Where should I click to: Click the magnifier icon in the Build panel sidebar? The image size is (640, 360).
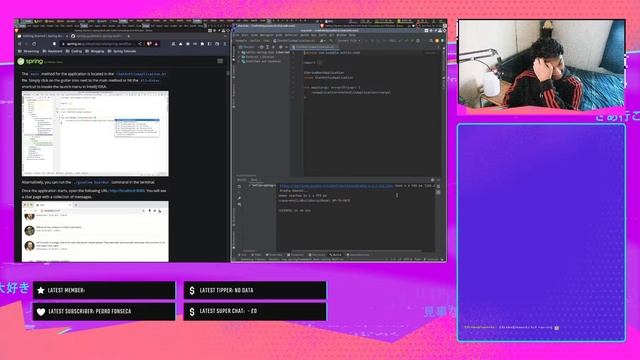coord(240,204)
